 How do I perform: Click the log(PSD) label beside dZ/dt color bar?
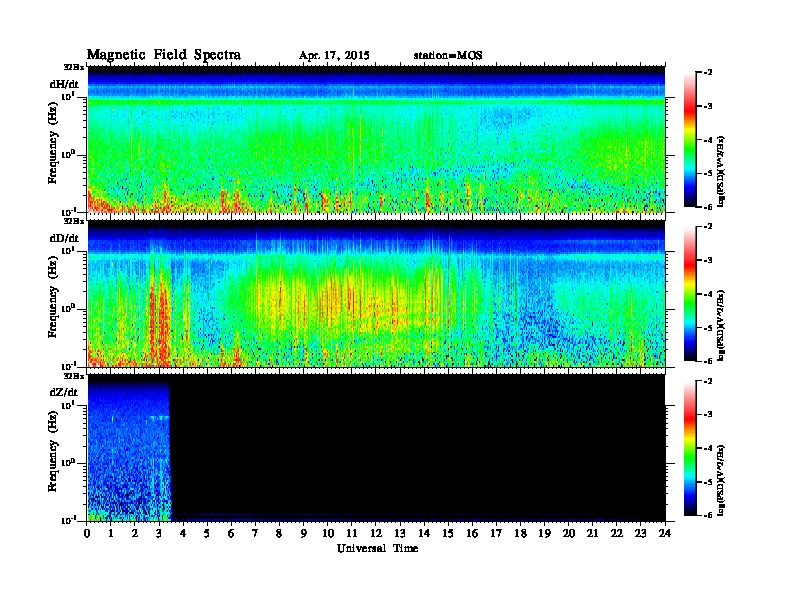pyautogui.click(x=722, y=481)
